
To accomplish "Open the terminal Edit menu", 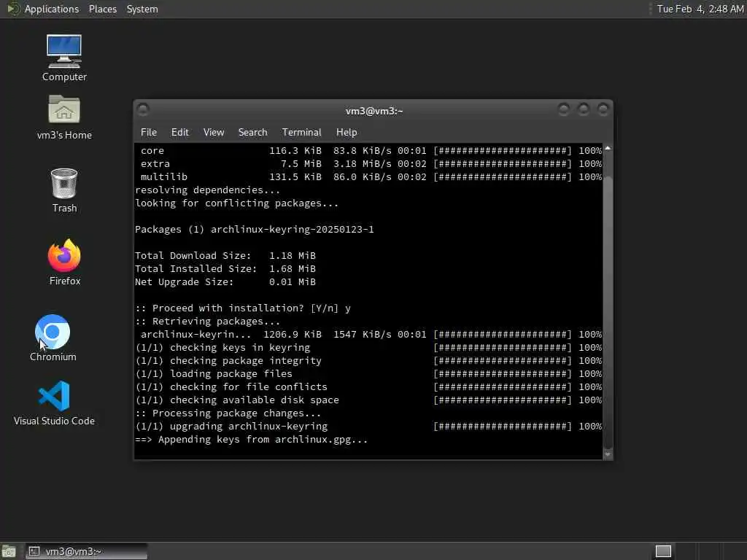I will (x=179, y=133).
